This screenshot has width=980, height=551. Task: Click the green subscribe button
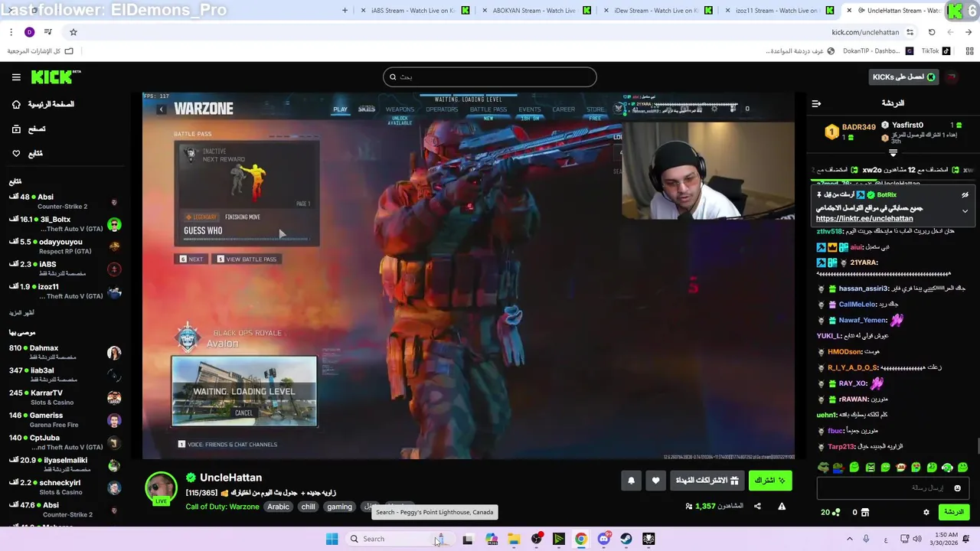tap(769, 481)
